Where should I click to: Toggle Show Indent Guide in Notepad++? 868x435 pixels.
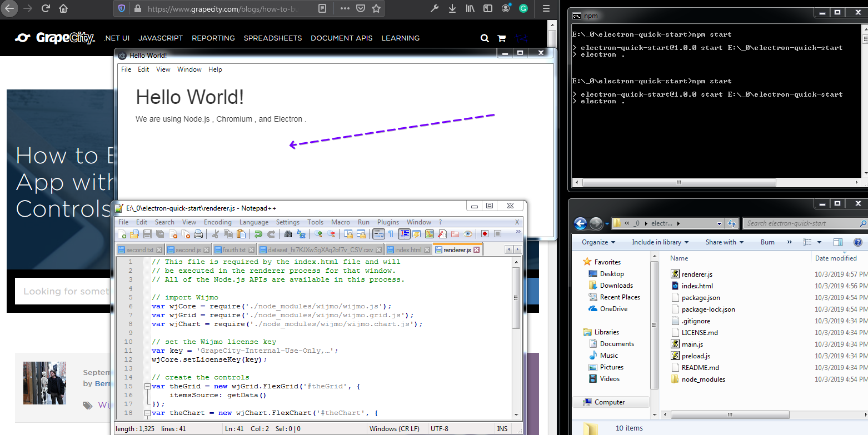click(x=404, y=234)
